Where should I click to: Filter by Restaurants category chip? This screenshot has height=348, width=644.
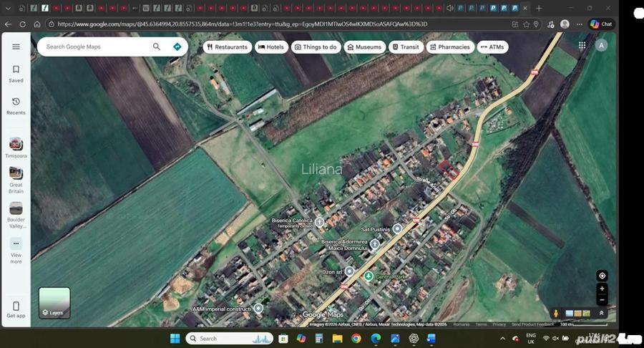tap(226, 47)
